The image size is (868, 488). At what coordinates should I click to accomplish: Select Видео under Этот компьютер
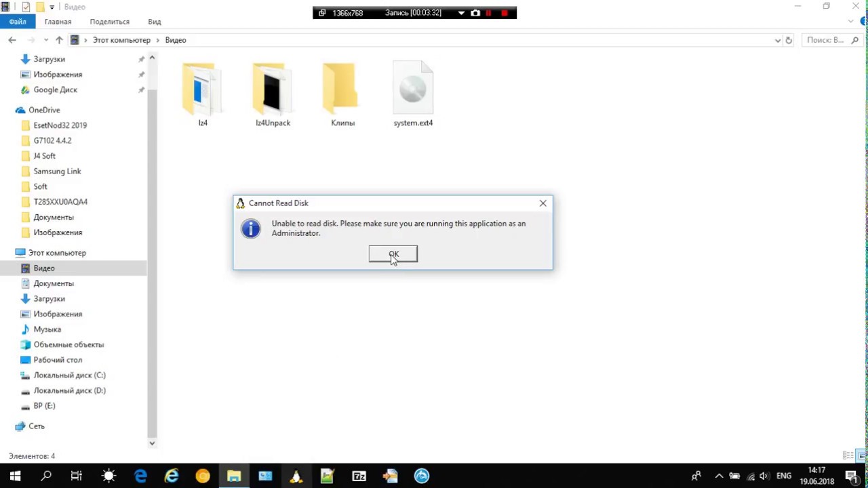[x=44, y=268]
